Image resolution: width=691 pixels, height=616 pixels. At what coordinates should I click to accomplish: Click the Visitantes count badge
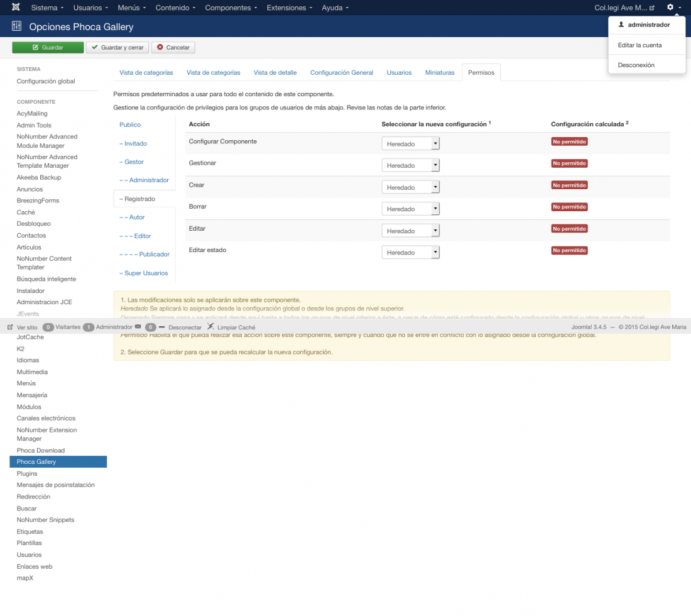click(48, 327)
